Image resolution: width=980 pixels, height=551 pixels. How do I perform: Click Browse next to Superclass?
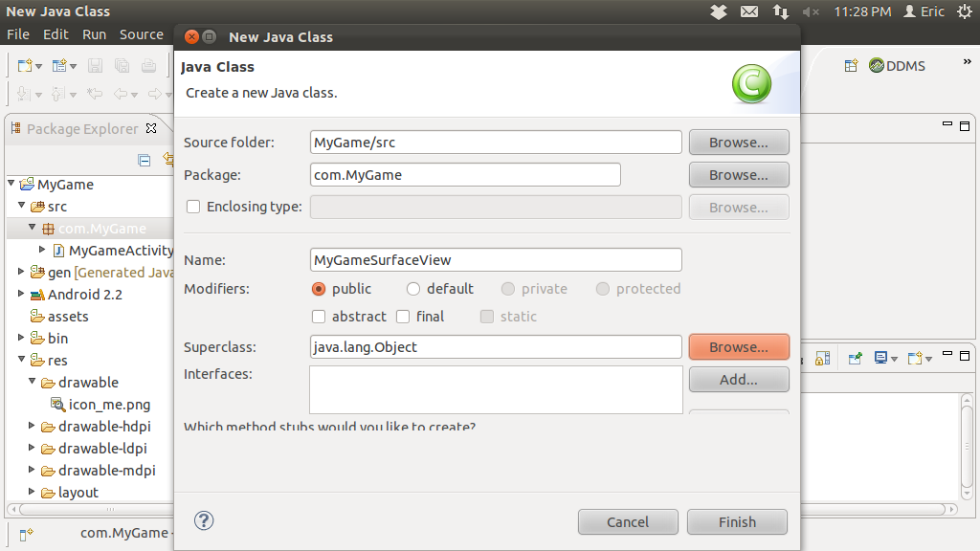click(738, 347)
